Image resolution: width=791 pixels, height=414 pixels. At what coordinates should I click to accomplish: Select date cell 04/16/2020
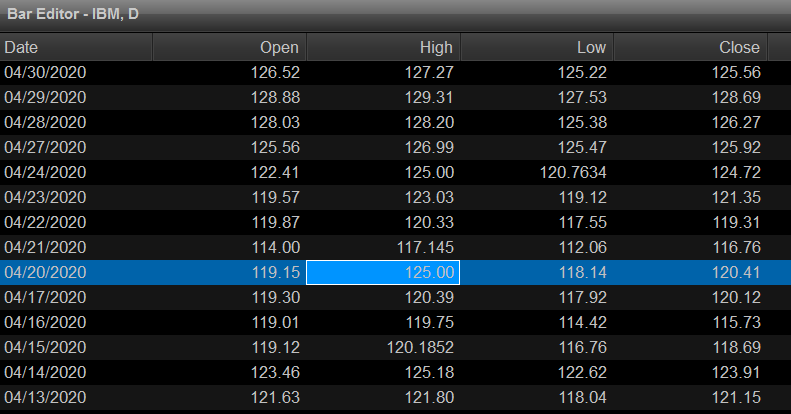45,322
